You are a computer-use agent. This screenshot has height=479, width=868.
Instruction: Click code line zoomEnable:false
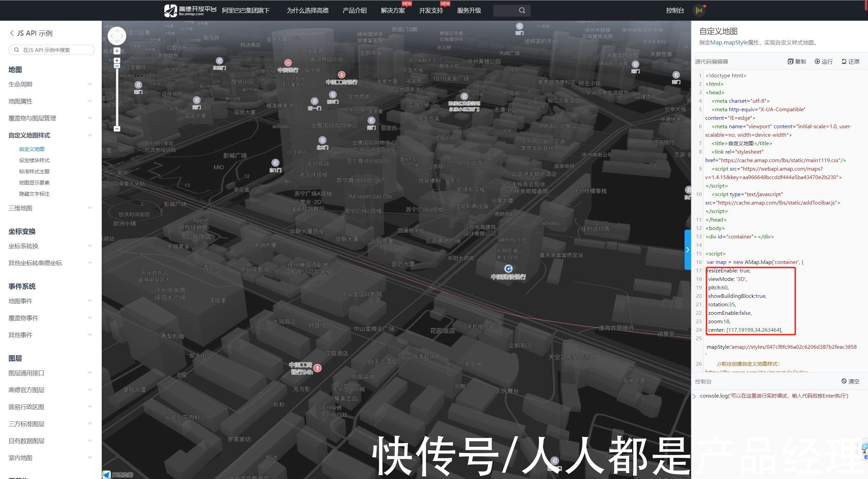pos(730,313)
